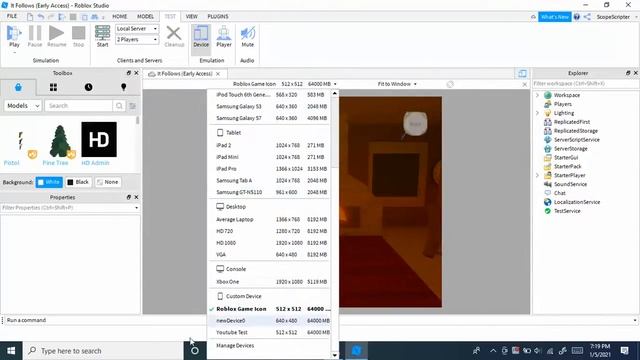Switch to the MODEL ribbon tab
Screen dimensions: 640x360
pos(145,16)
